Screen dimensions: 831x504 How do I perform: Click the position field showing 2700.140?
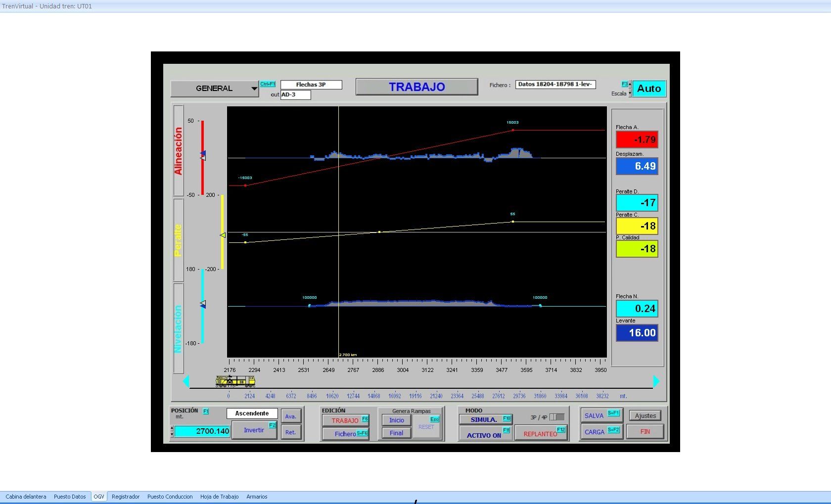(x=203, y=431)
